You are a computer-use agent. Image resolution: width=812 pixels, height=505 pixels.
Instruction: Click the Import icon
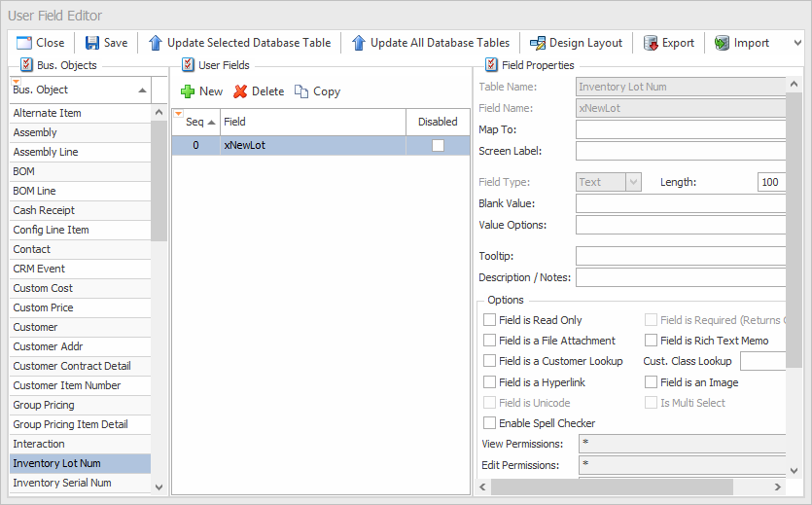722,43
